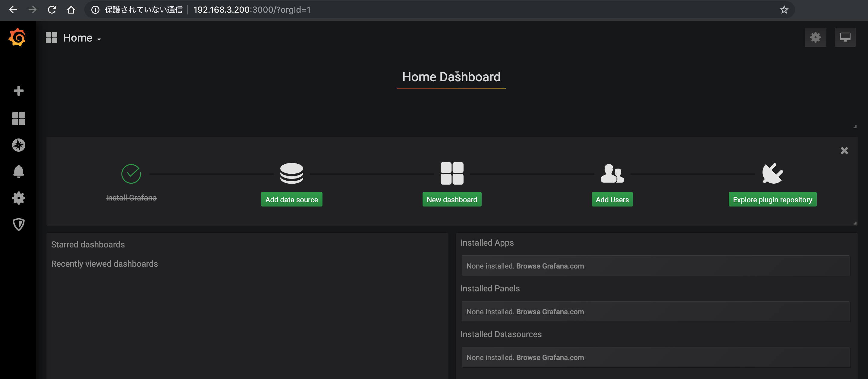Click the Installed Panels heading
Screen dimensions: 868x379
tap(490, 288)
